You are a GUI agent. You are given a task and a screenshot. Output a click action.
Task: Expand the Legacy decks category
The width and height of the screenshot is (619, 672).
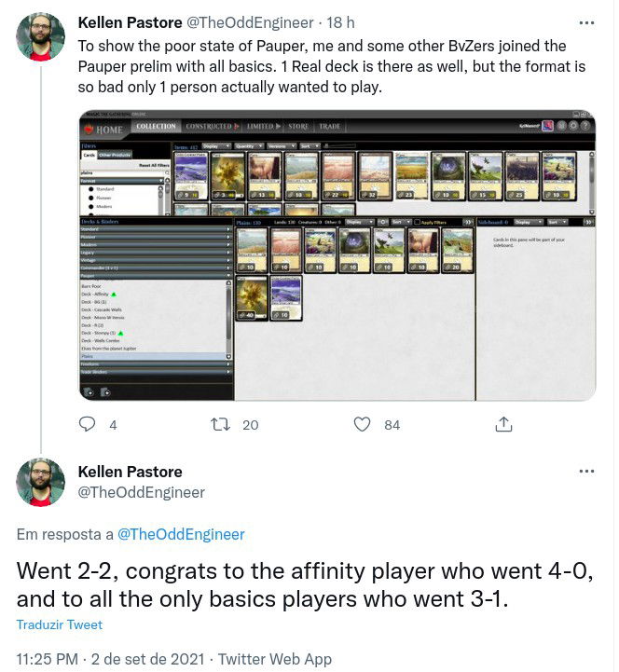coord(156,253)
